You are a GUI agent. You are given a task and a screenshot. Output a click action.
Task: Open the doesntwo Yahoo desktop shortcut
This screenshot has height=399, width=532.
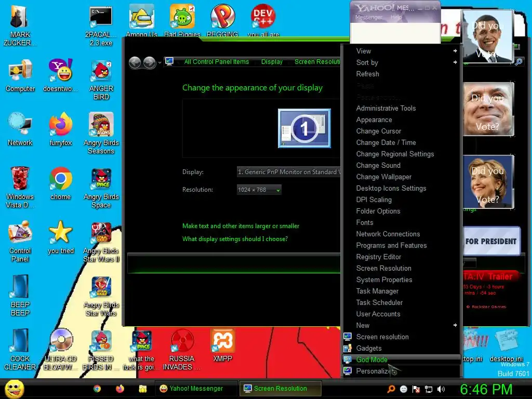[x=60, y=75]
